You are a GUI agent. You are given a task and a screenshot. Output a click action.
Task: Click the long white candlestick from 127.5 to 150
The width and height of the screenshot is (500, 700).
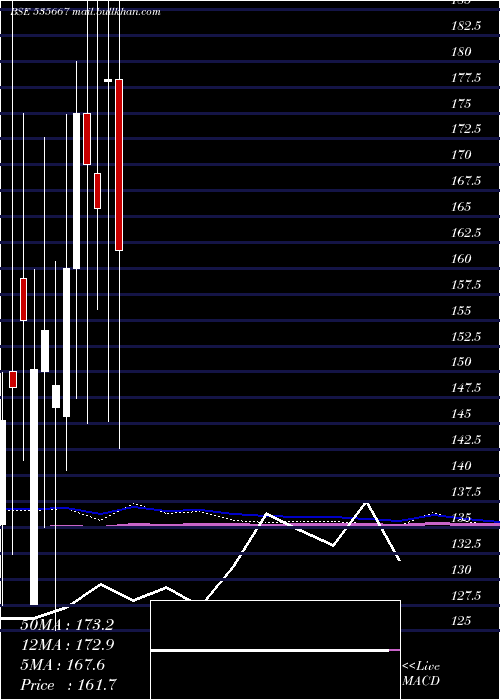click(x=34, y=487)
